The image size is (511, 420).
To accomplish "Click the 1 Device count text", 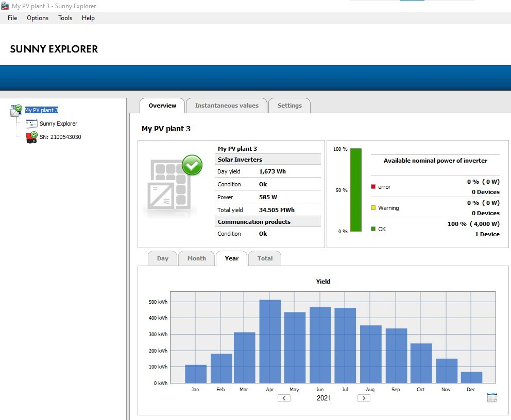I will tap(487, 234).
